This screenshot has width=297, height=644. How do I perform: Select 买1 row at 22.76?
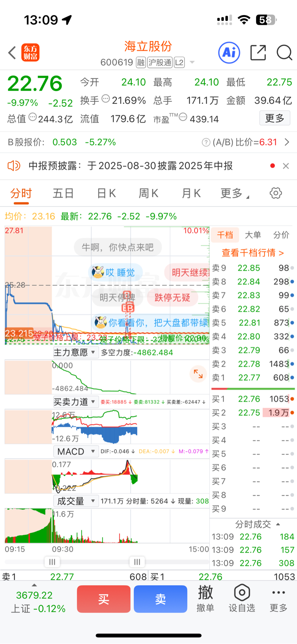(253, 399)
